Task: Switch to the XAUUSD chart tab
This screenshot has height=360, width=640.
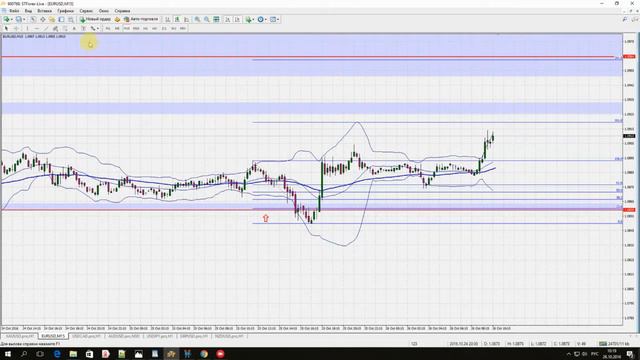Action: tap(20, 336)
